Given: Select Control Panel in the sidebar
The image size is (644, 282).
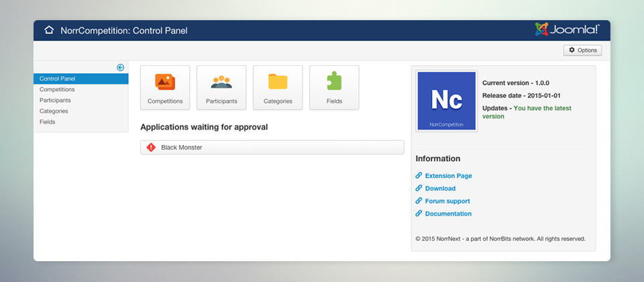Looking at the screenshot, I should (81, 79).
